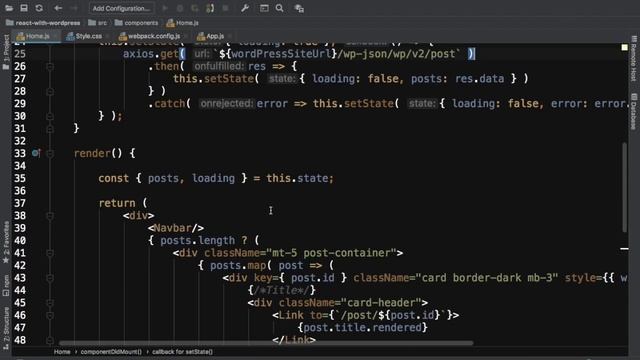Collapse the code fold at line 26
This screenshot has height=360, width=640.
50,67
